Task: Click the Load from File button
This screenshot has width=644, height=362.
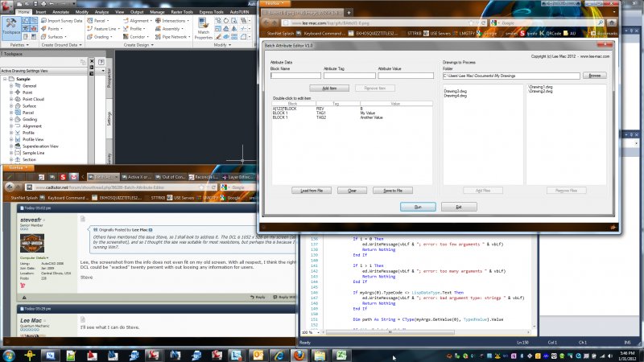Action: coord(311,190)
